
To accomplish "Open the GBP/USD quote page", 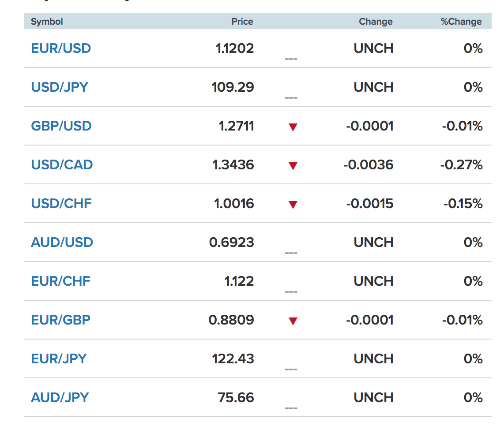I will [x=61, y=126].
